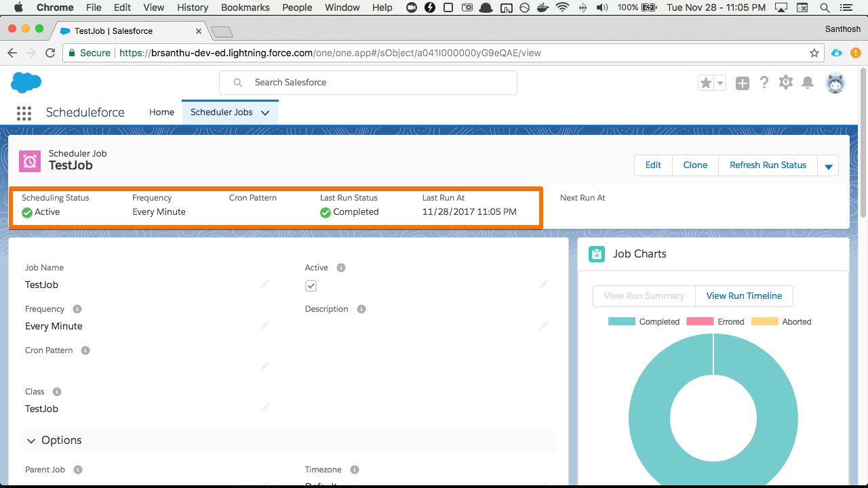
Task: Toggle Errored series in chart legend
Action: [715, 322]
